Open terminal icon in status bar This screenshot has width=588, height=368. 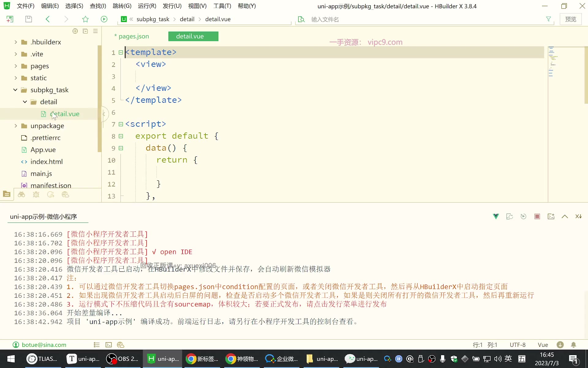109,345
